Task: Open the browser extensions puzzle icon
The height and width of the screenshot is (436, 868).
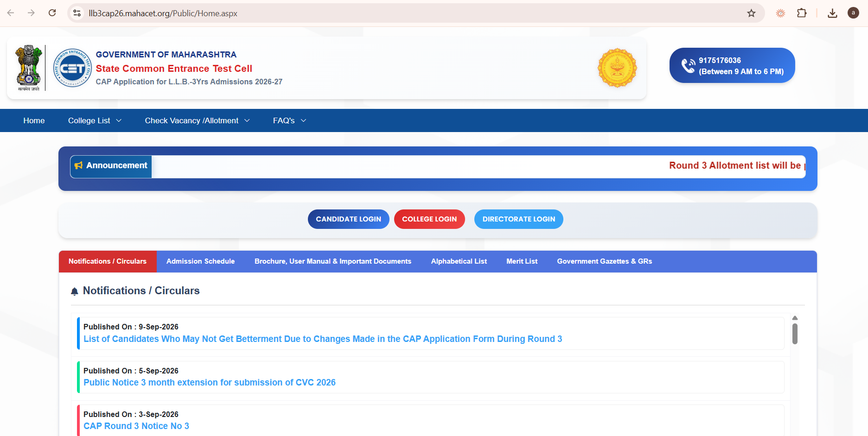Action: click(x=802, y=13)
